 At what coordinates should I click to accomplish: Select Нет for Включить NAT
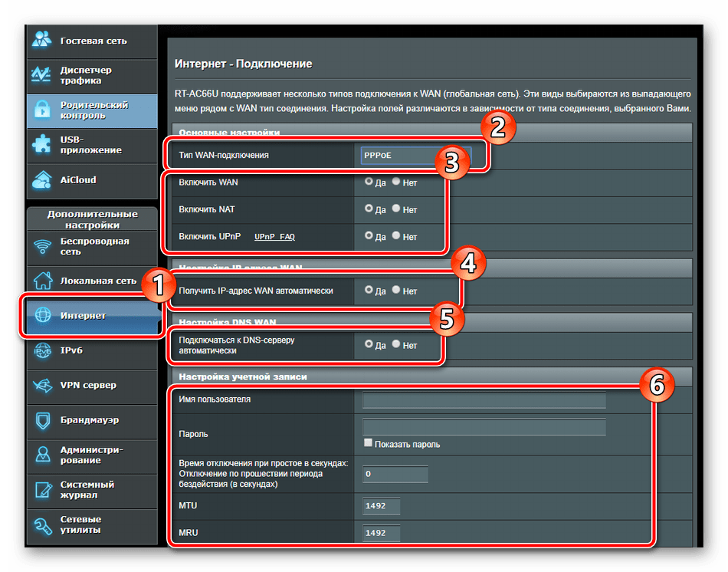click(x=396, y=208)
